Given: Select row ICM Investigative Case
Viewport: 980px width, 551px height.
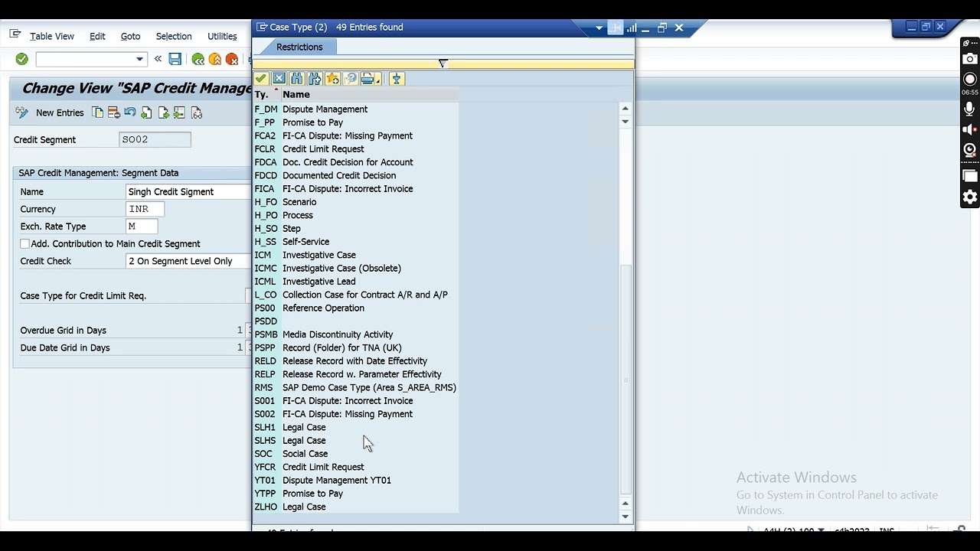Looking at the screenshot, I should click(356, 255).
